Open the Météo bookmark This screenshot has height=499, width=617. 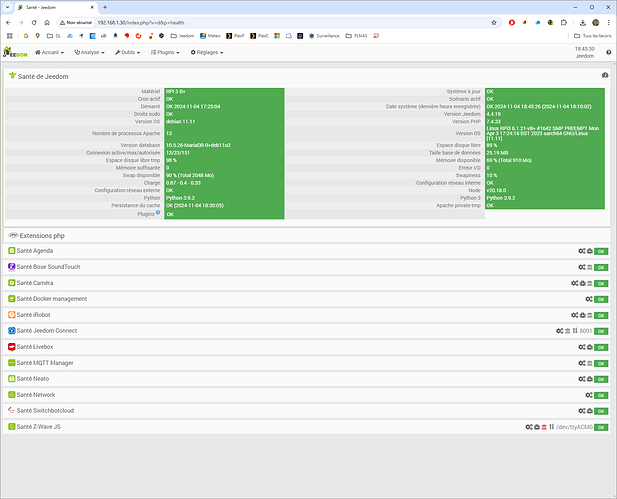tap(210, 36)
